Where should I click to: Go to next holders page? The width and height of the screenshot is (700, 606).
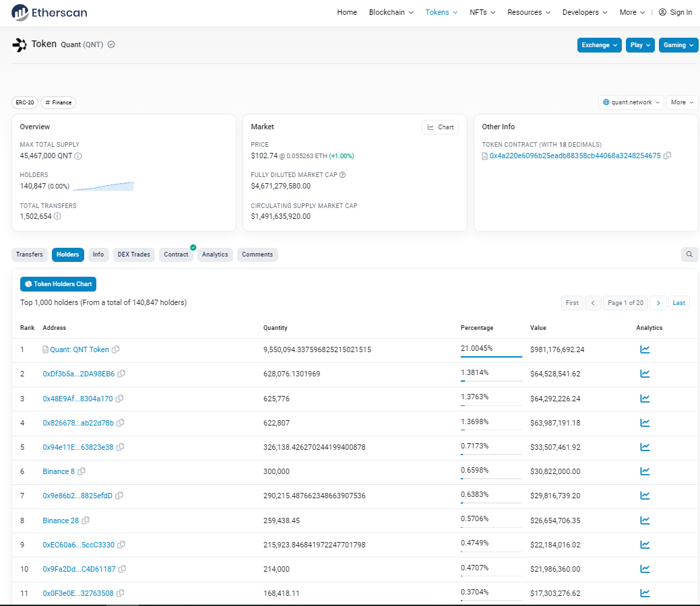click(658, 303)
